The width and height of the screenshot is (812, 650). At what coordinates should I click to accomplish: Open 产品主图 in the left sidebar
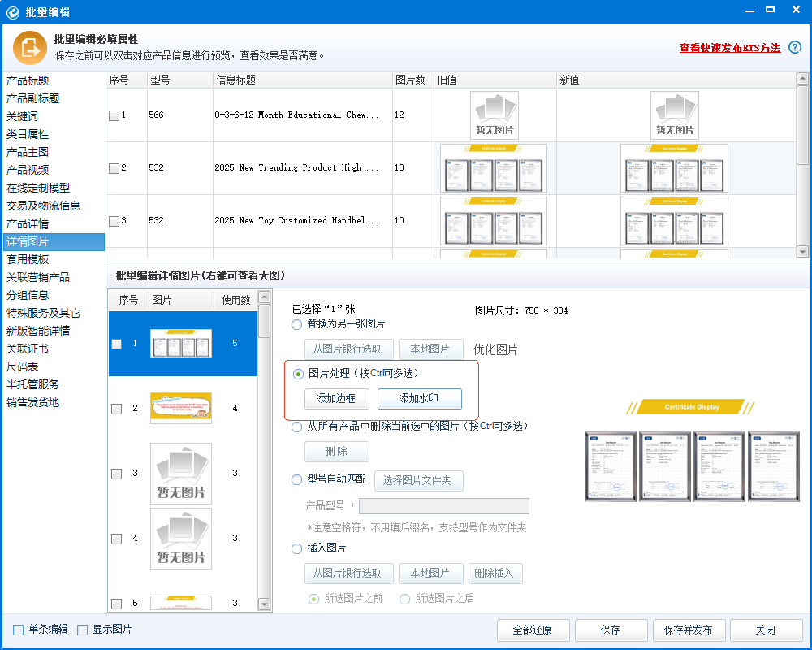28,152
